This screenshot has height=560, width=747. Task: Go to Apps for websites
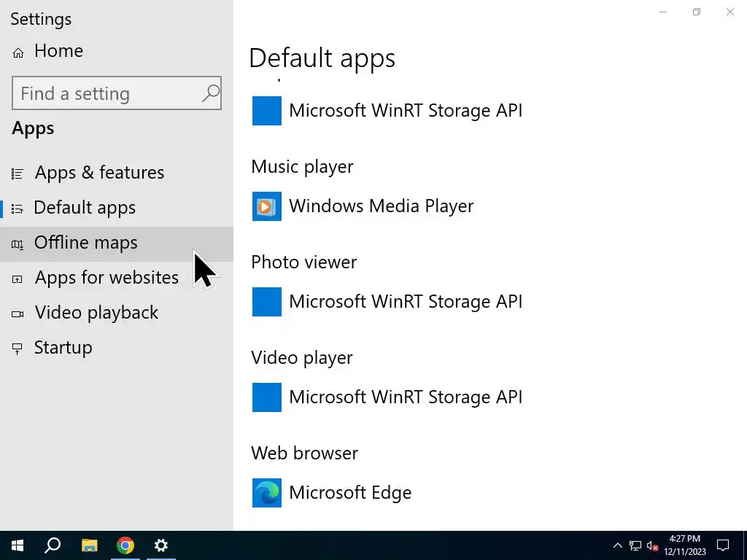pyautogui.click(x=107, y=278)
